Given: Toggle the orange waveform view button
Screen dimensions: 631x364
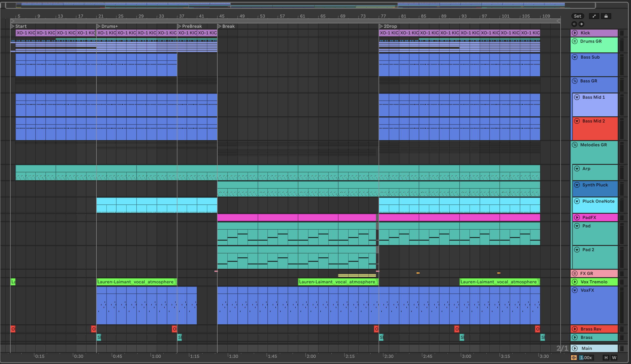Looking at the screenshot, I should [x=574, y=357].
